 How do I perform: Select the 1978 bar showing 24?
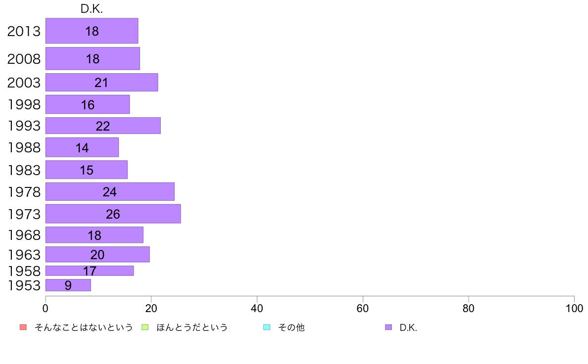point(110,191)
